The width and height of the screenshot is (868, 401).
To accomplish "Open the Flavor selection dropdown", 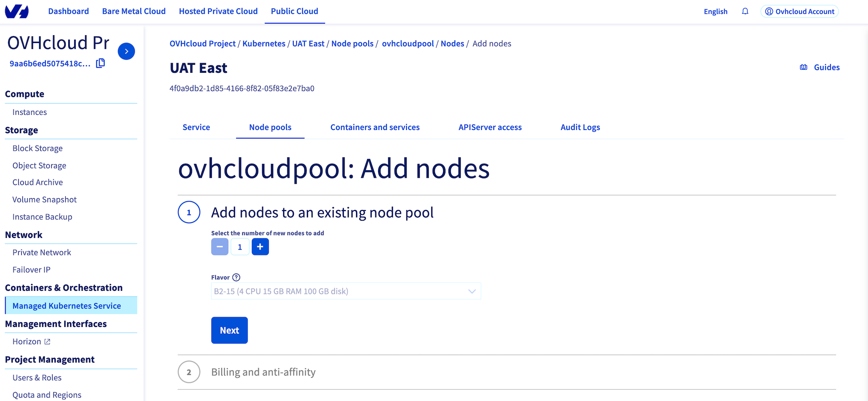I will coord(471,291).
